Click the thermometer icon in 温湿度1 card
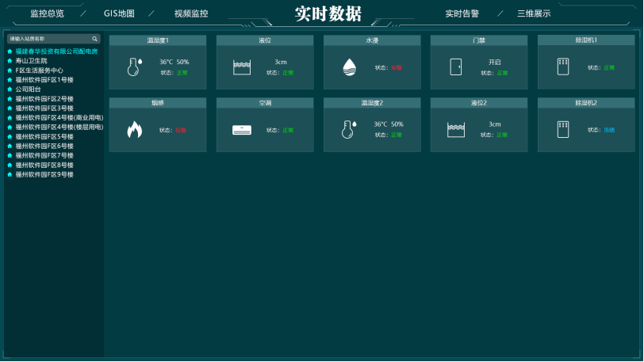This screenshot has height=362, width=644. [x=134, y=67]
